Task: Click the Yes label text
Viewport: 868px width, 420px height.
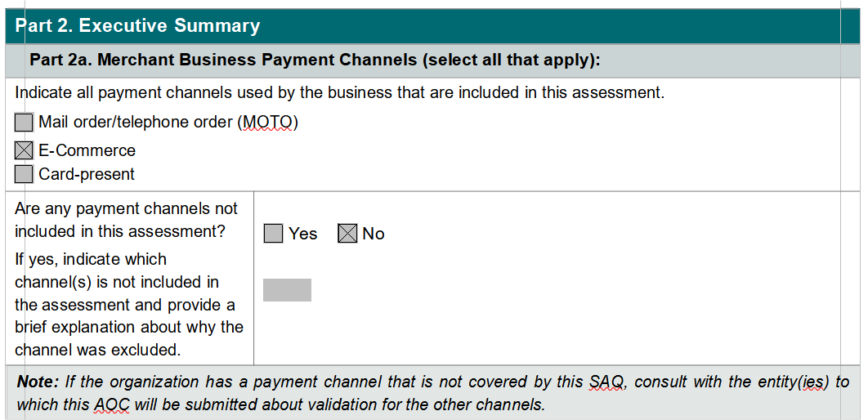Action: tap(302, 234)
